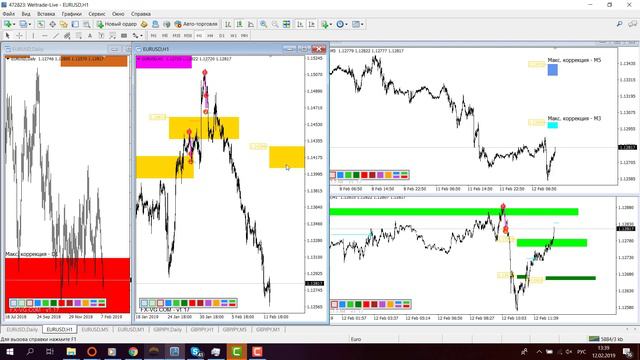Expand the new chart dropdown arrow
The image size is (640, 360).
click(14, 24)
